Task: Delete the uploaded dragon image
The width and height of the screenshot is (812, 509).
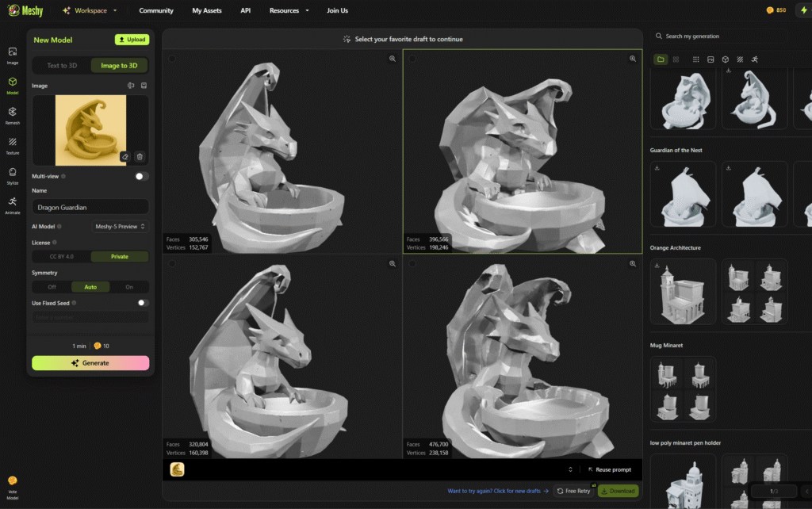Action: pyautogui.click(x=140, y=157)
